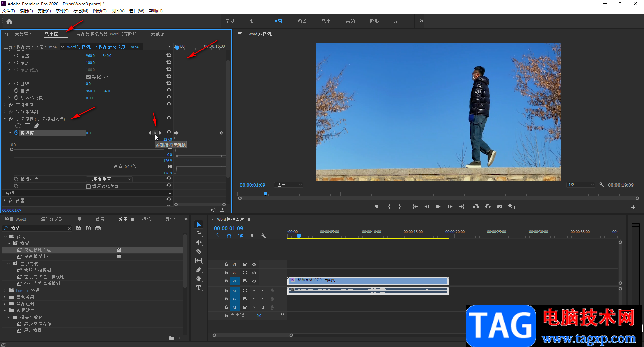This screenshot has width=644, height=347.
Task: Step back one frame
Action: [426, 207]
